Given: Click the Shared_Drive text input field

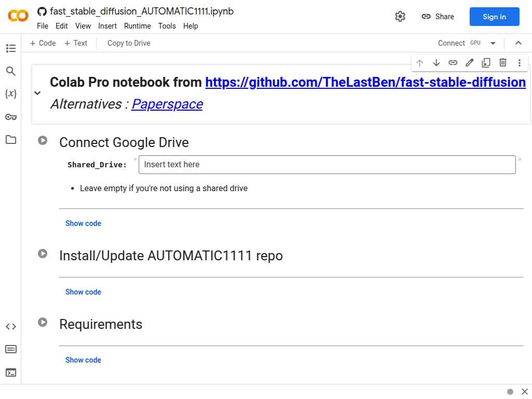Looking at the screenshot, I should pos(327,165).
